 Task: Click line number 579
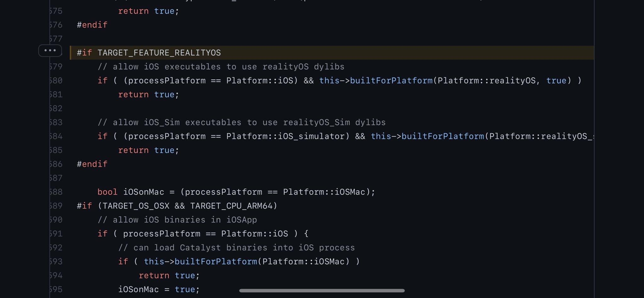tap(56, 67)
